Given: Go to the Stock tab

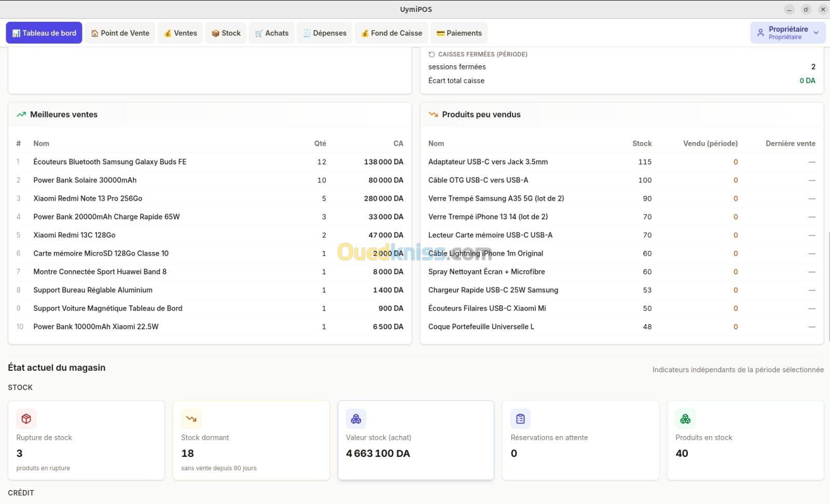Looking at the screenshot, I should [226, 33].
